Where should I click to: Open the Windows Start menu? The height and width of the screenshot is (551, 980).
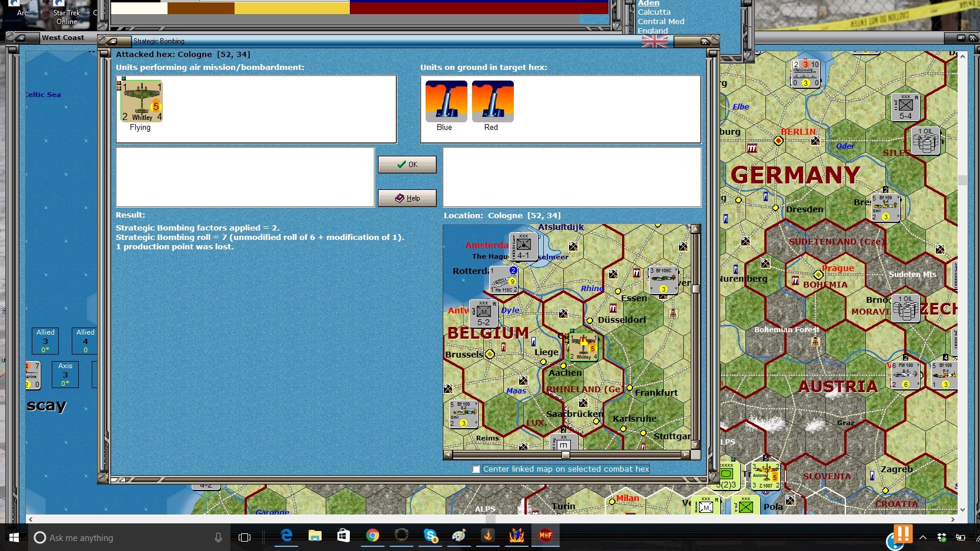coord(14,537)
